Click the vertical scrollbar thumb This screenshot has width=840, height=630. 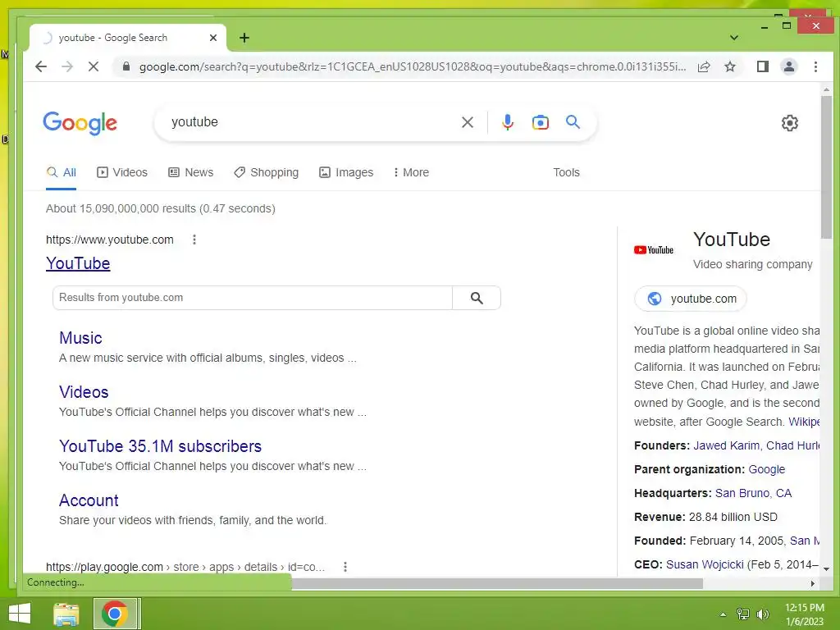pyautogui.click(x=826, y=167)
